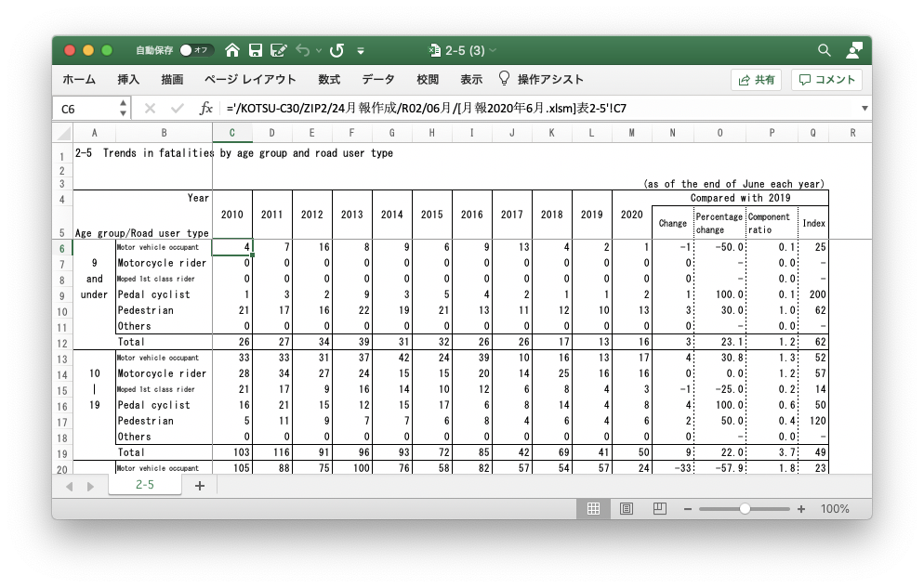Viewport: 924px width, 588px height.
Task: Expand the formula bar with its arrow
Action: (865, 109)
